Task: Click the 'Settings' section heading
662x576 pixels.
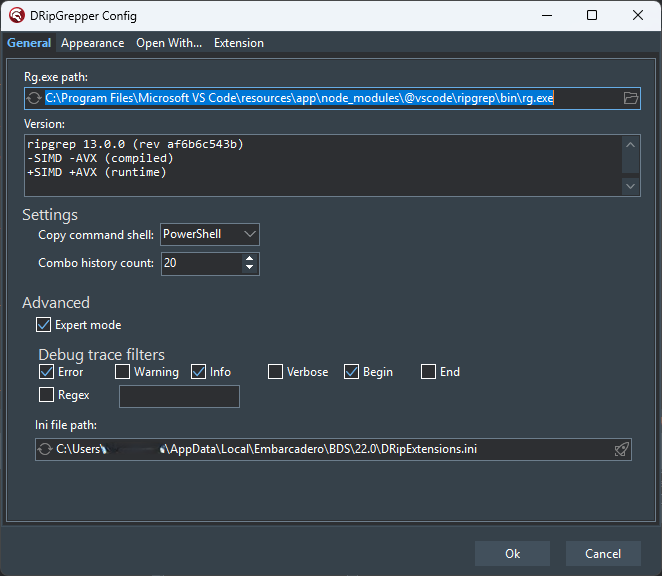Action: pos(50,215)
